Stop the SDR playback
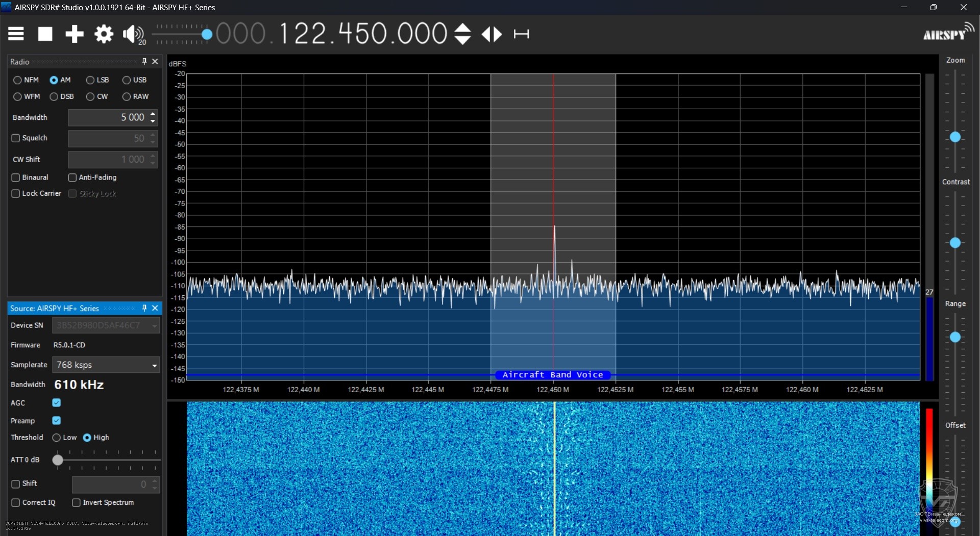 (44, 34)
